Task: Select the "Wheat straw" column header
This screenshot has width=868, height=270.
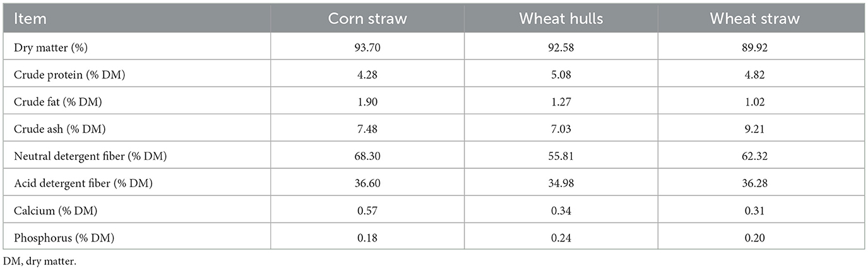Action: 754,18
